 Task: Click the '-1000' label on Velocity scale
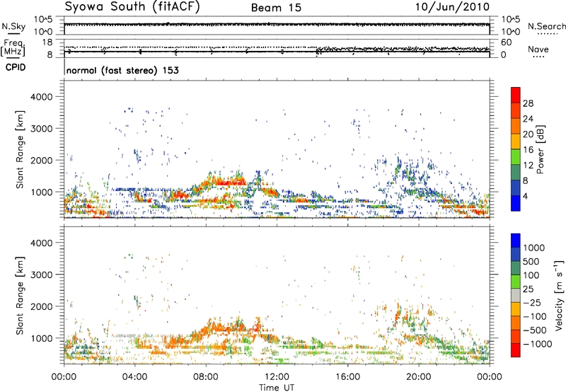click(x=538, y=344)
